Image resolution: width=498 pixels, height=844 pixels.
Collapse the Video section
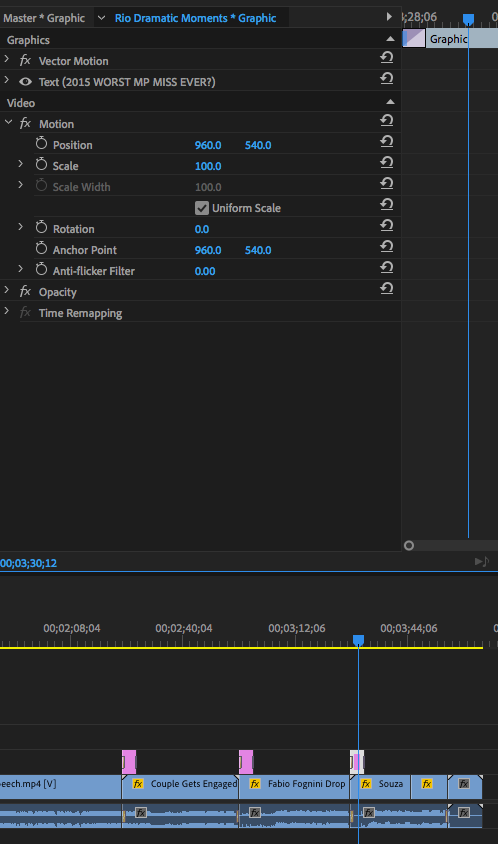[x=390, y=102]
